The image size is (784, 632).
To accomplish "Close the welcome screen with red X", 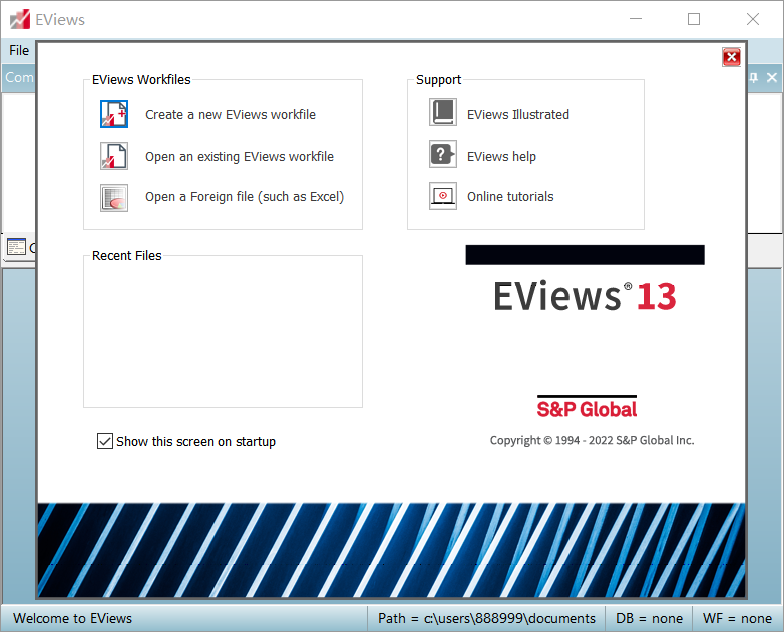I will (x=732, y=57).
